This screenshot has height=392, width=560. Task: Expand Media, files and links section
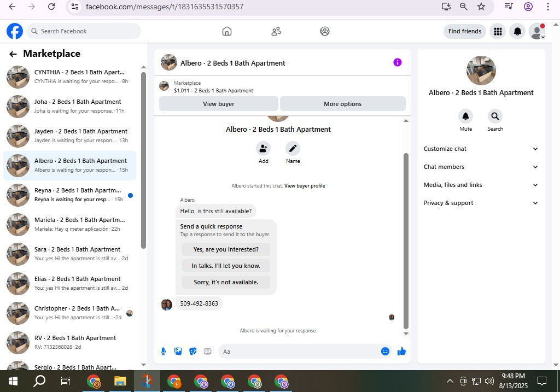pos(481,185)
